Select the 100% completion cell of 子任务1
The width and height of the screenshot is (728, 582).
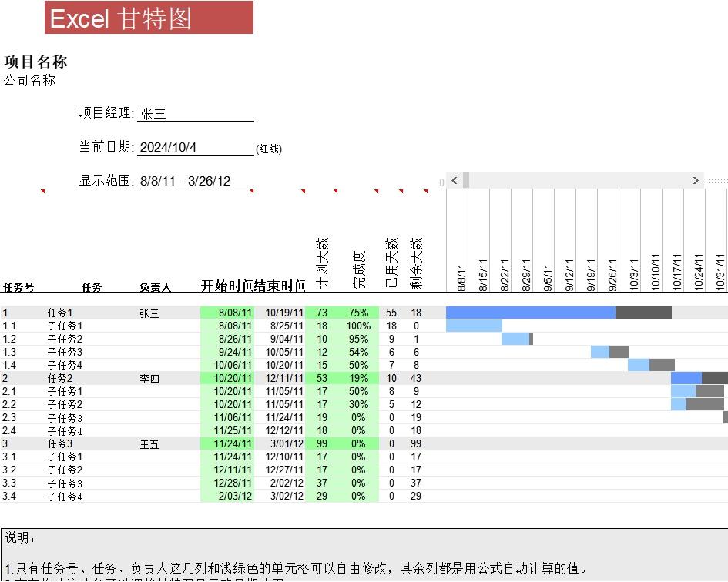point(358,326)
